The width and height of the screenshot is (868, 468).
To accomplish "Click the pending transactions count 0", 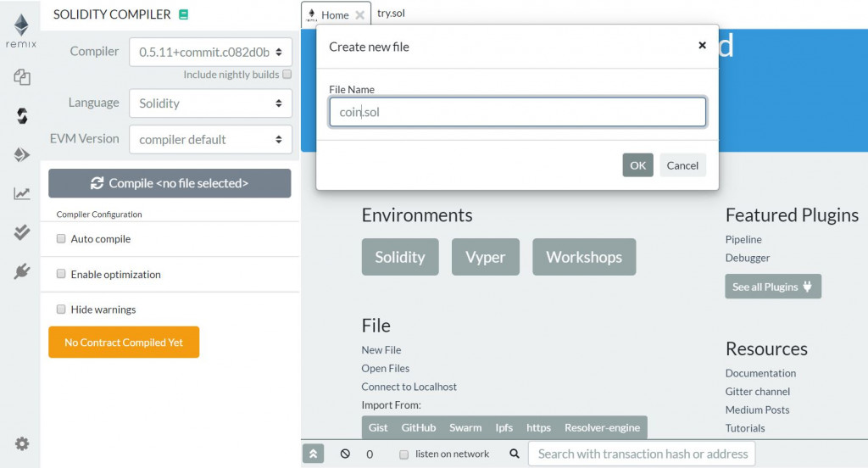I will pyautogui.click(x=370, y=454).
